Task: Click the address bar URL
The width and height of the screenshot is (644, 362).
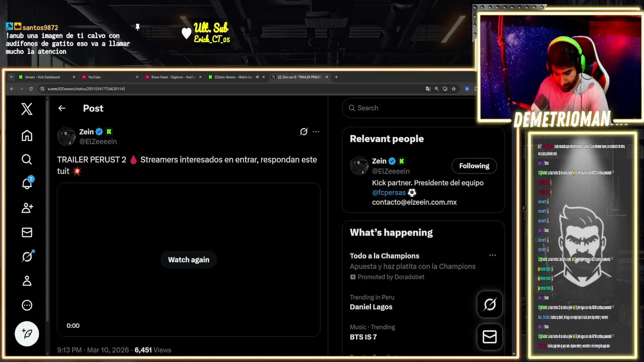Action: (x=86, y=89)
